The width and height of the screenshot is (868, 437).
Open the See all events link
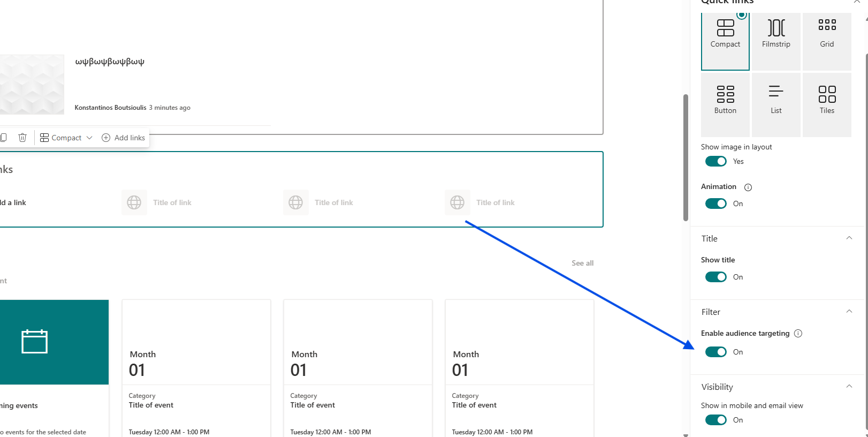click(x=582, y=263)
